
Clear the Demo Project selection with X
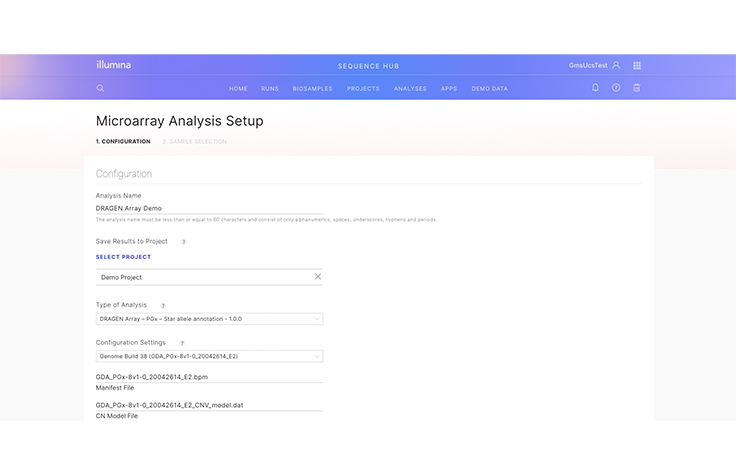(x=318, y=276)
